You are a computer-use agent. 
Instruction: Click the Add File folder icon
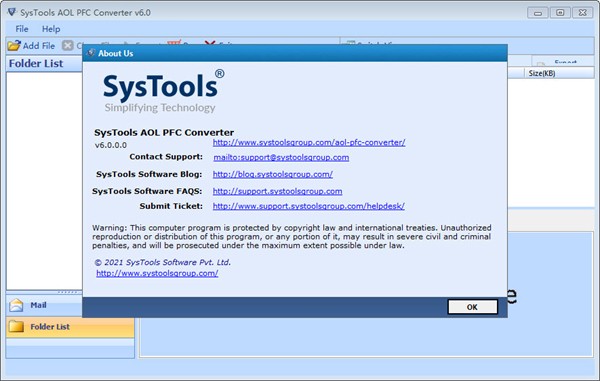(x=14, y=46)
